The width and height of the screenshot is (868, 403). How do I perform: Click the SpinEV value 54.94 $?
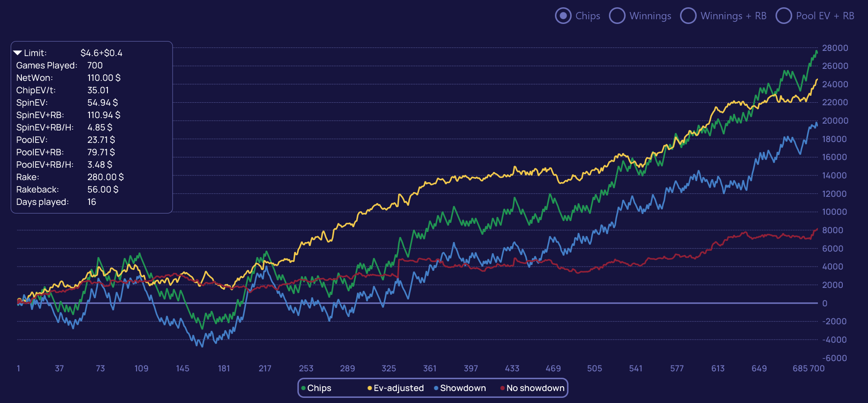tap(103, 103)
